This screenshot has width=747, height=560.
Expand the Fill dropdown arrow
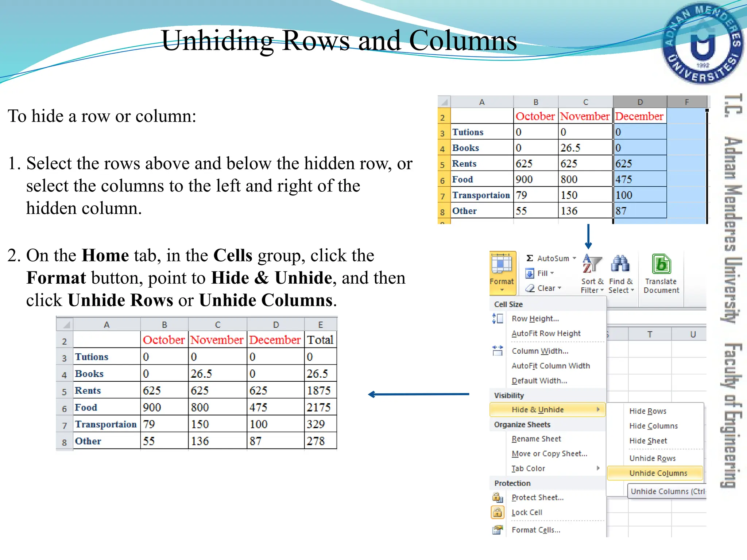click(552, 273)
